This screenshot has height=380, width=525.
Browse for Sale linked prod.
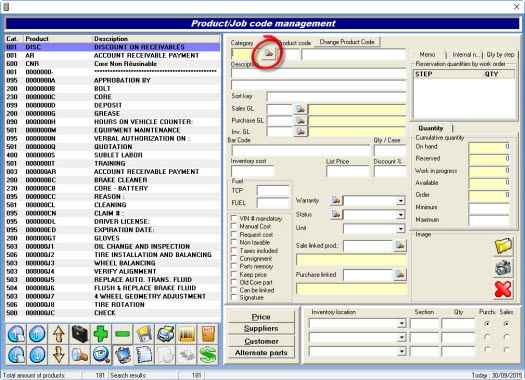pos(400,245)
